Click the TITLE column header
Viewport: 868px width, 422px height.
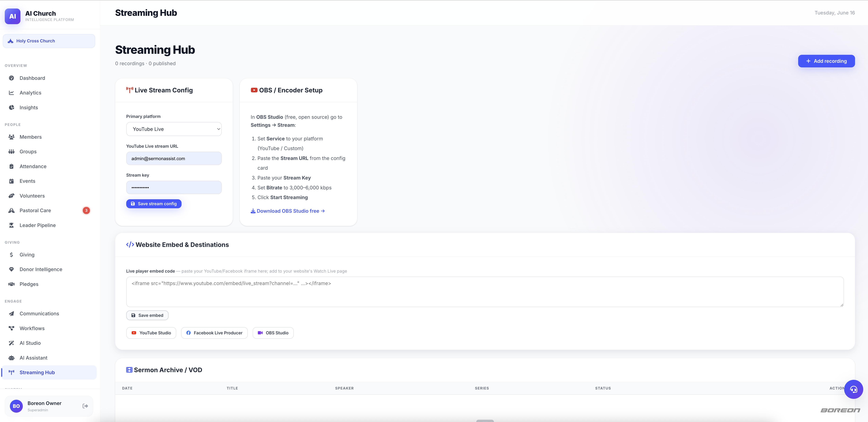232,388
